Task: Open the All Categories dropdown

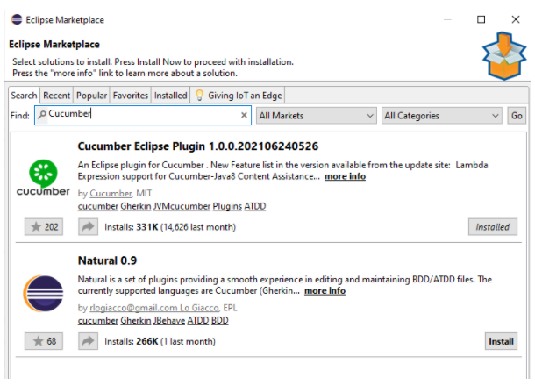Action: click(x=441, y=116)
